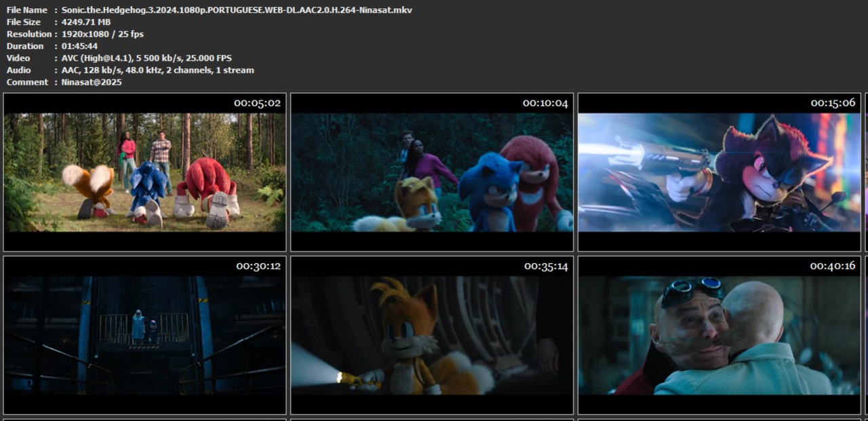The height and width of the screenshot is (421, 868).
Task: Click the file size value 4249.71 MB
Action: (x=86, y=22)
